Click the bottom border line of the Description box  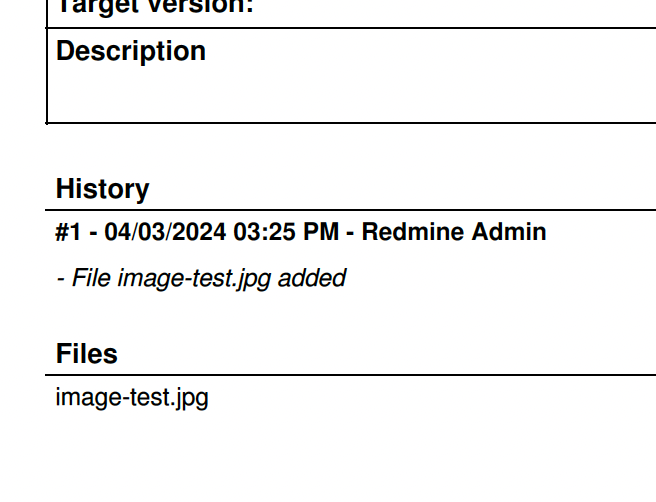click(351, 123)
